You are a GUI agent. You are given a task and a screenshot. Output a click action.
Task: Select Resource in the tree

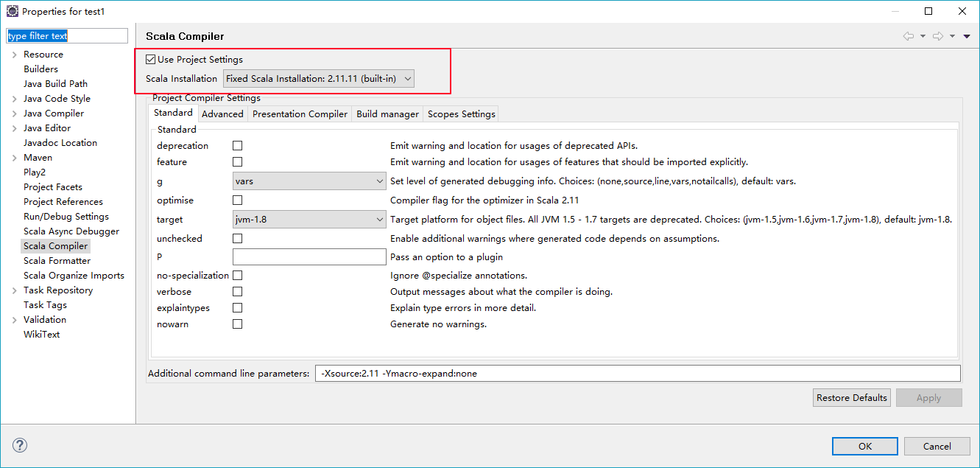tap(43, 55)
